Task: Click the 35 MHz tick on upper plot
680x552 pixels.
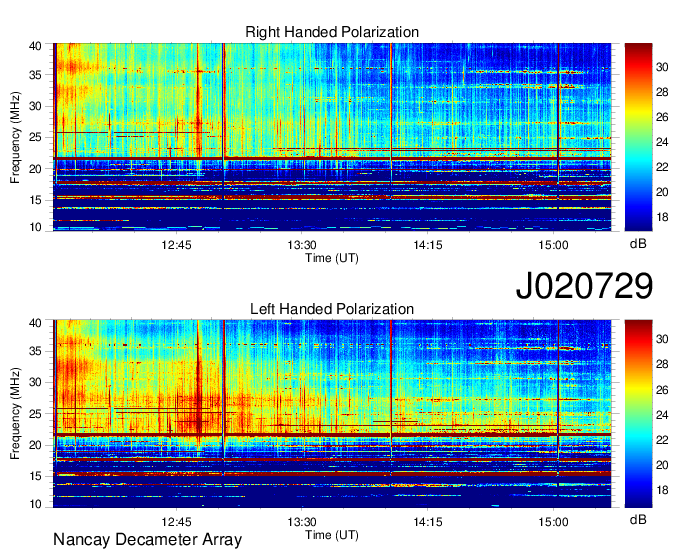Action: click(x=35, y=75)
